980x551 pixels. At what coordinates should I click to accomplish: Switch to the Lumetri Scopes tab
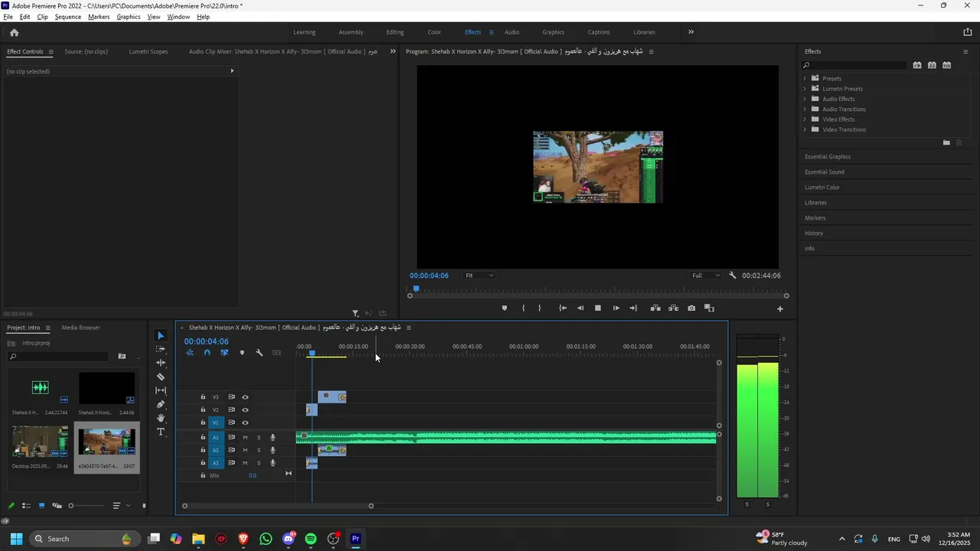click(149, 51)
